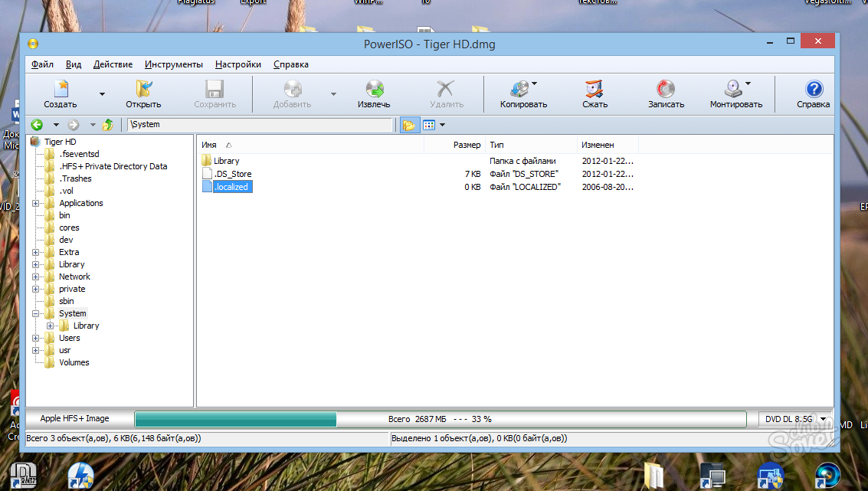
Task: Click the Удалить (Delete) toolbar icon
Action: [x=446, y=89]
